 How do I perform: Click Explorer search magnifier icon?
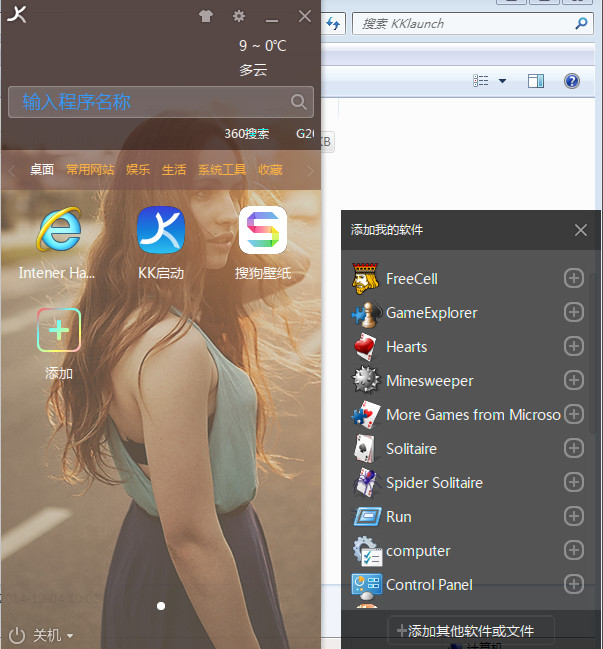point(581,24)
